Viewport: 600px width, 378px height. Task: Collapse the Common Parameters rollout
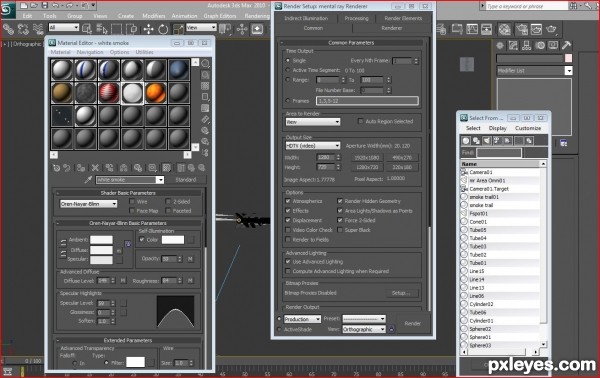pyautogui.click(x=351, y=43)
